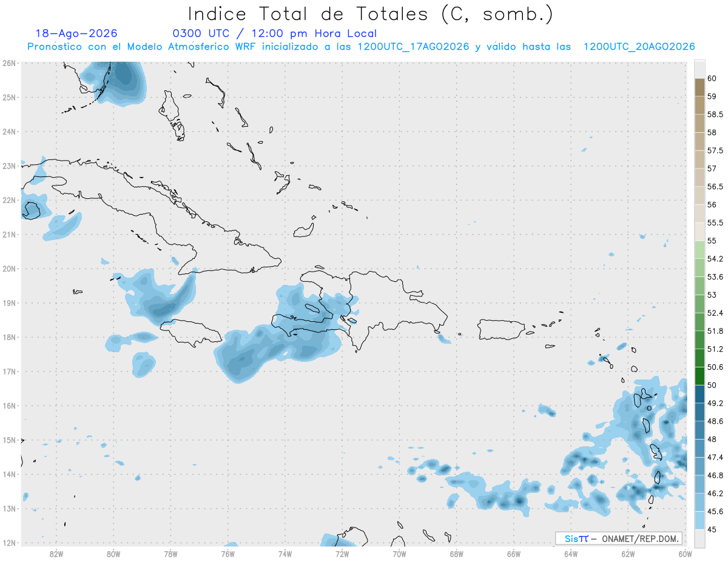Select the colorbar value "50"
This screenshot has height=562, width=728.
[711, 385]
